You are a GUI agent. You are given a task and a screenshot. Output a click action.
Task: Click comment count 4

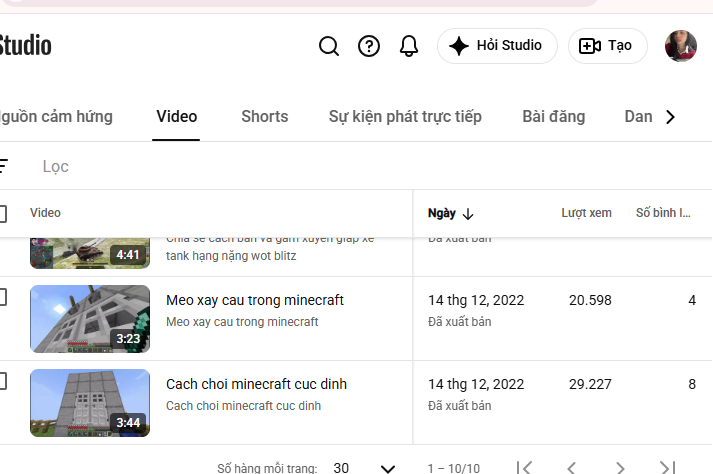click(692, 300)
